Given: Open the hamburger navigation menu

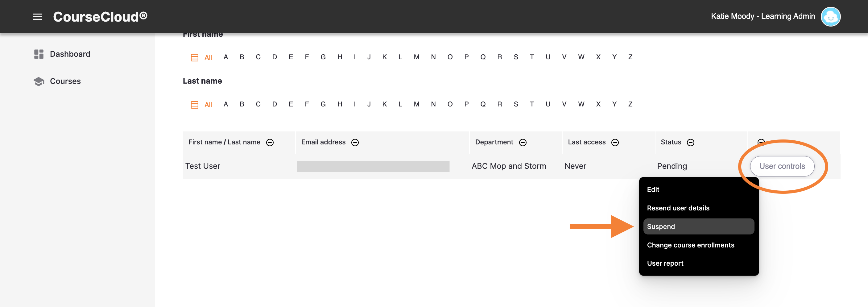Looking at the screenshot, I should click(37, 17).
